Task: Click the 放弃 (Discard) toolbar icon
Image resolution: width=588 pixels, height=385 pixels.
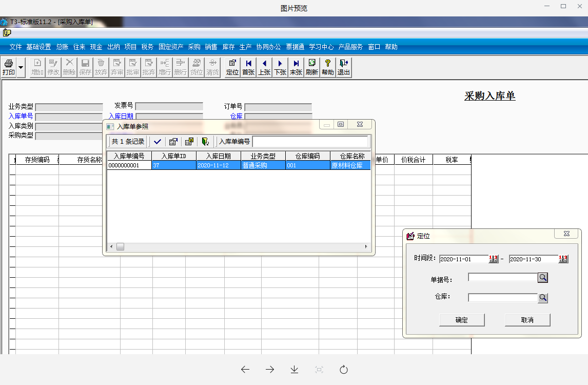Action: click(x=101, y=68)
